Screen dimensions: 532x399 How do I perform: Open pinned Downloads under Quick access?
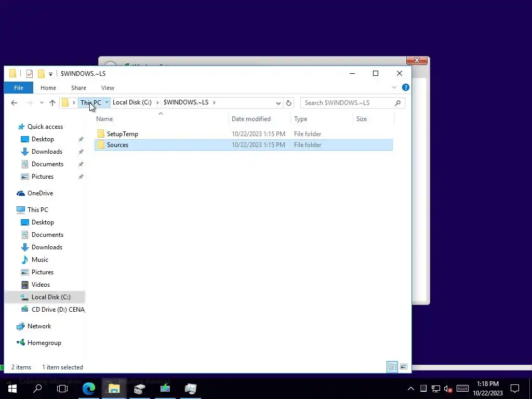[47, 152]
